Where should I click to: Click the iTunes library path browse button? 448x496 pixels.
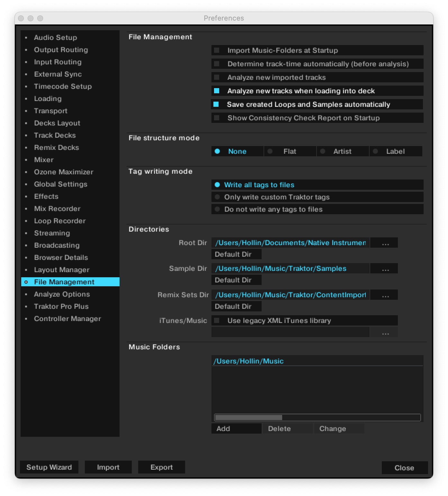385,332
